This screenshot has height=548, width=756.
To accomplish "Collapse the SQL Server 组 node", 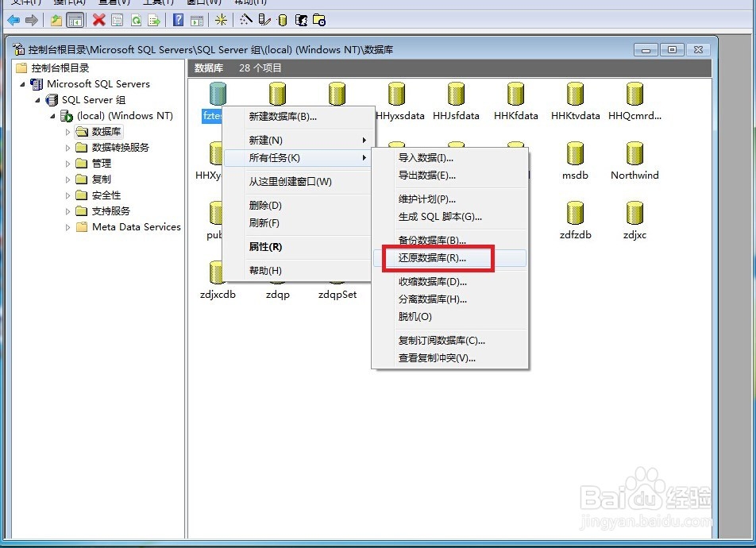I will tap(38, 99).
